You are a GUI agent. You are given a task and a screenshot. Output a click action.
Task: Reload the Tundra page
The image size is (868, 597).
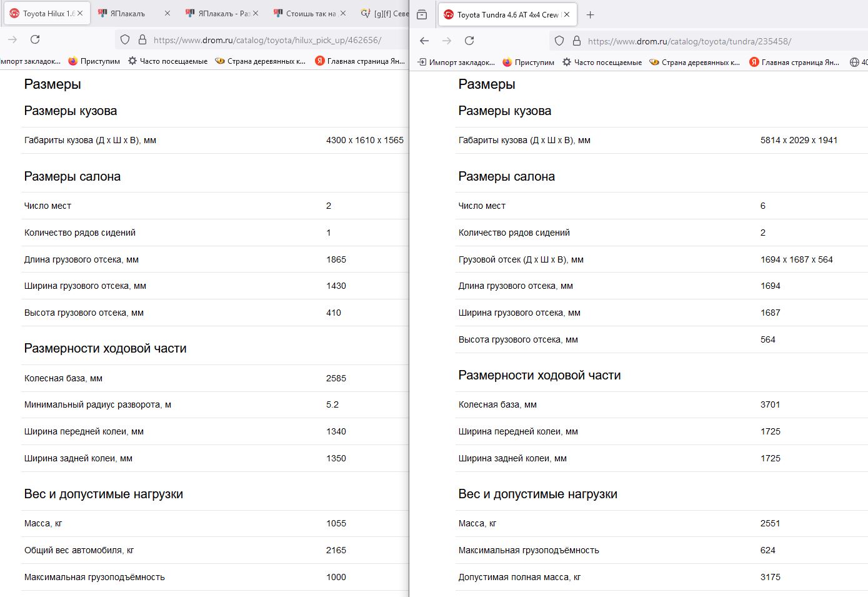tap(469, 41)
